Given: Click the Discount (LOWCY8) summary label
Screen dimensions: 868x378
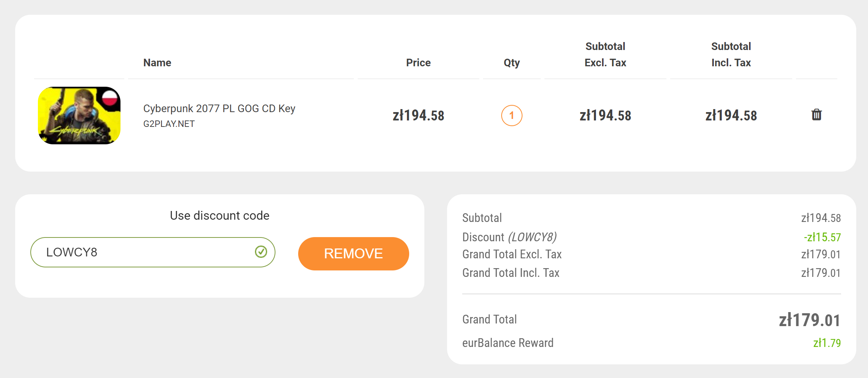Looking at the screenshot, I should tap(509, 237).
